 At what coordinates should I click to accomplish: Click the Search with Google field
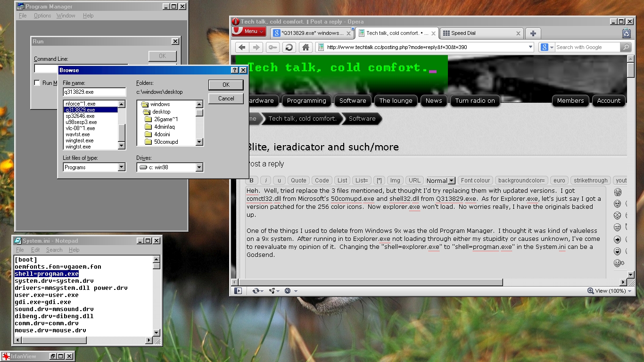tap(587, 47)
